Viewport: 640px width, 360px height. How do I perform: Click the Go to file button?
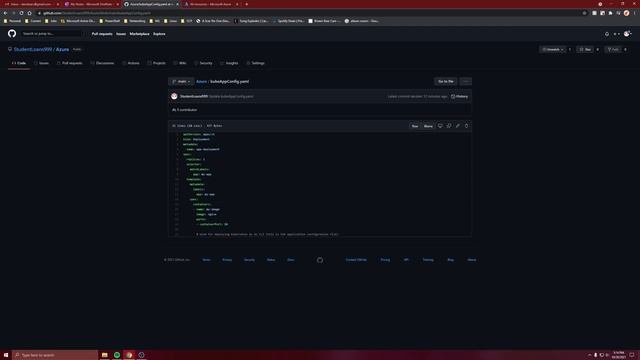[x=446, y=82]
